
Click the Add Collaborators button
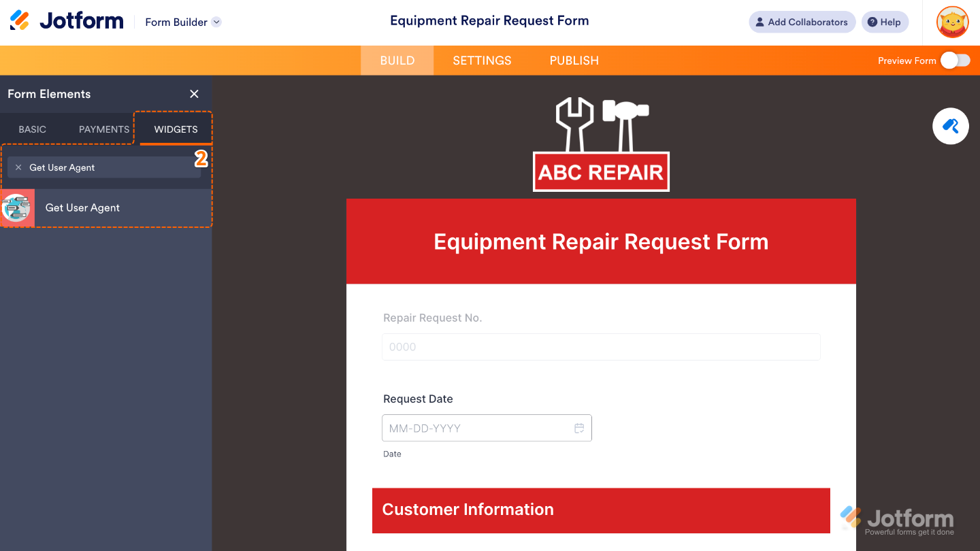[x=802, y=22]
